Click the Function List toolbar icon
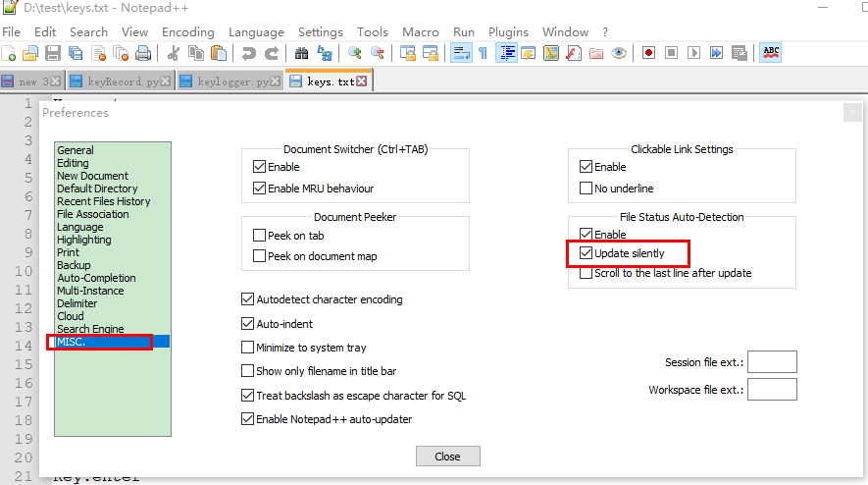Image resolution: width=868 pixels, height=485 pixels. (x=574, y=53)
